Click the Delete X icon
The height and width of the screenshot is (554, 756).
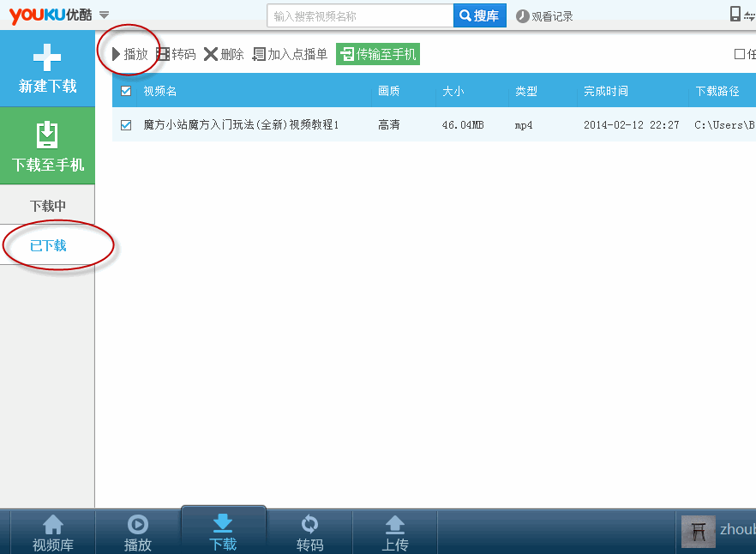pyautogui.click(x=210, y=54)
